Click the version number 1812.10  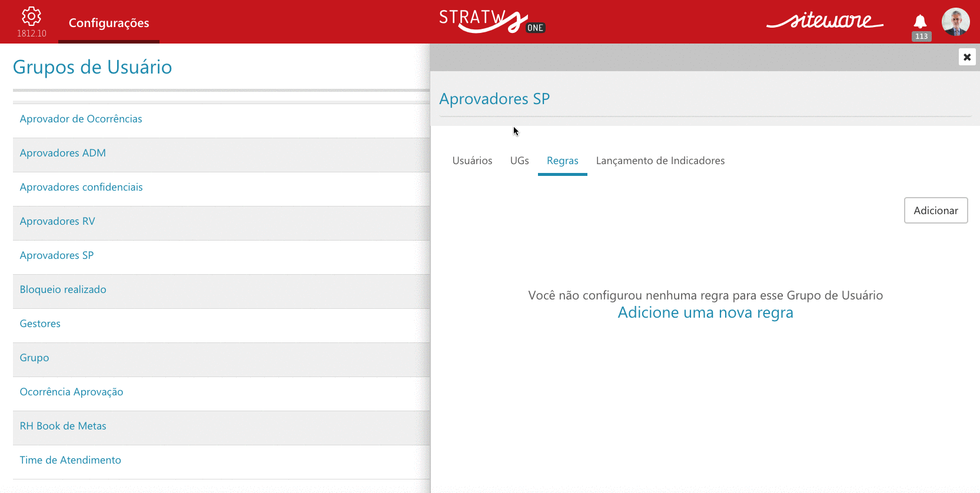[x=31, y=34]
